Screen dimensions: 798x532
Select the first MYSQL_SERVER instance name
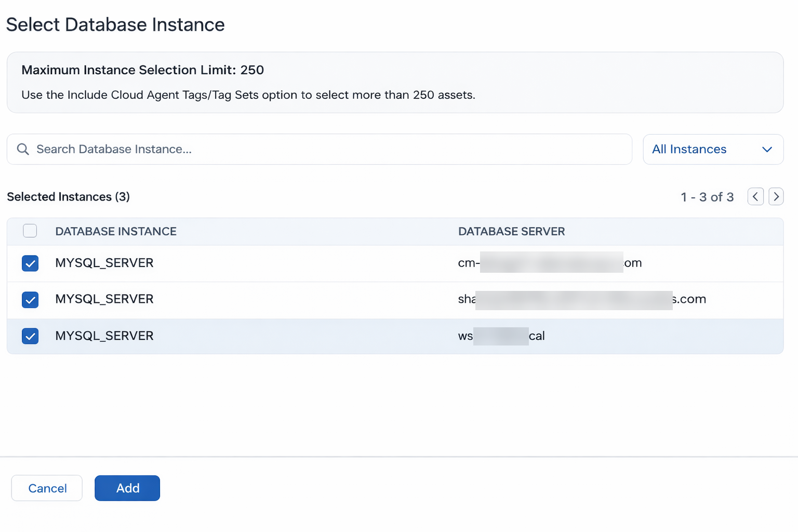[x=104, y=263]
